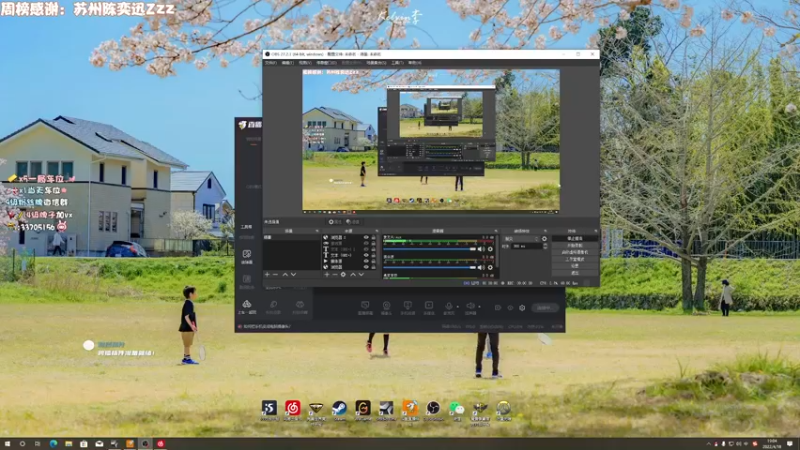This screenshot has width=800, height=450.
Task: Open File Explorer from the taskbar
Action: [x=68, y=444]
